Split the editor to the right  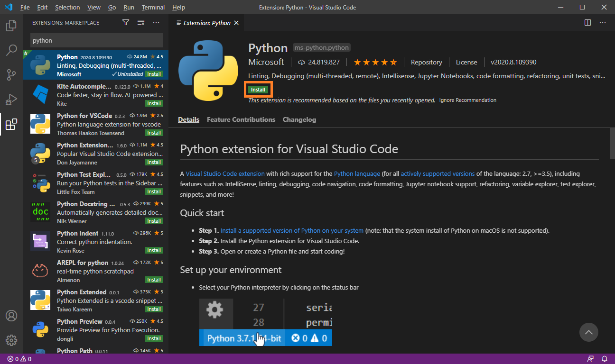coord(587,22)
